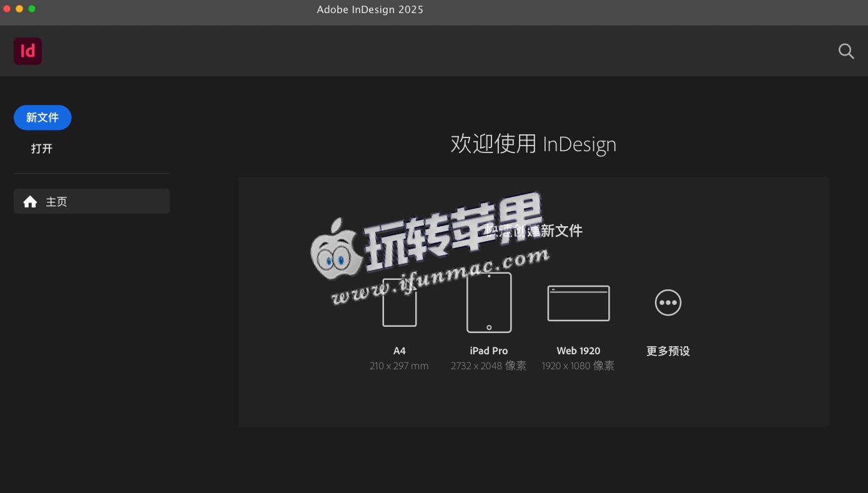Click the 1920 x 1080 像素 size text
The image size is (868, 493).
coord(578,366)
